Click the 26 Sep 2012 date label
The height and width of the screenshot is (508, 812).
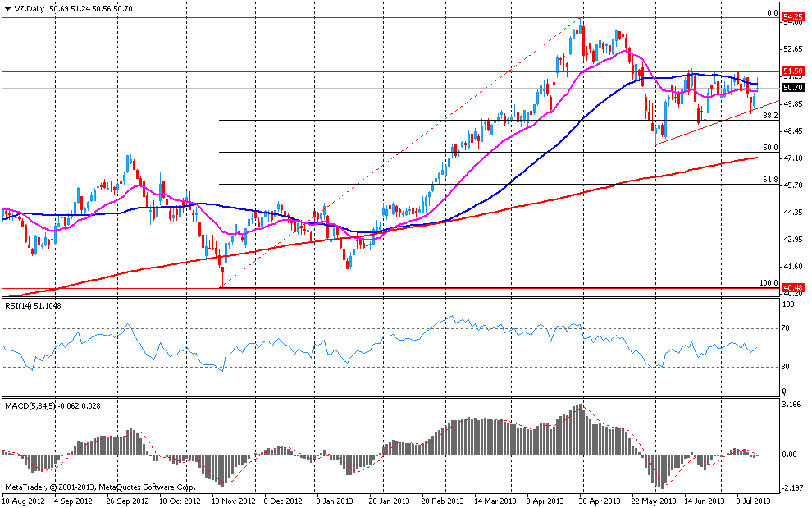(127, 501)
